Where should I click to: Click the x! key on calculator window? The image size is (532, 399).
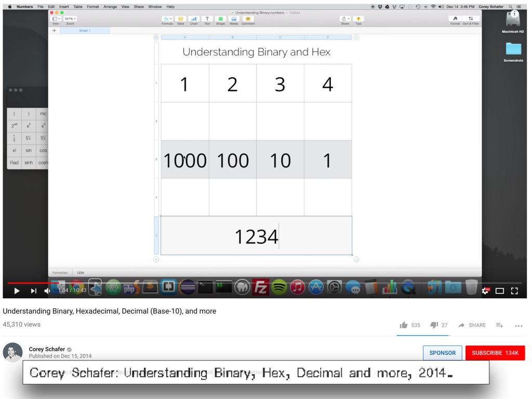point(14,150)
